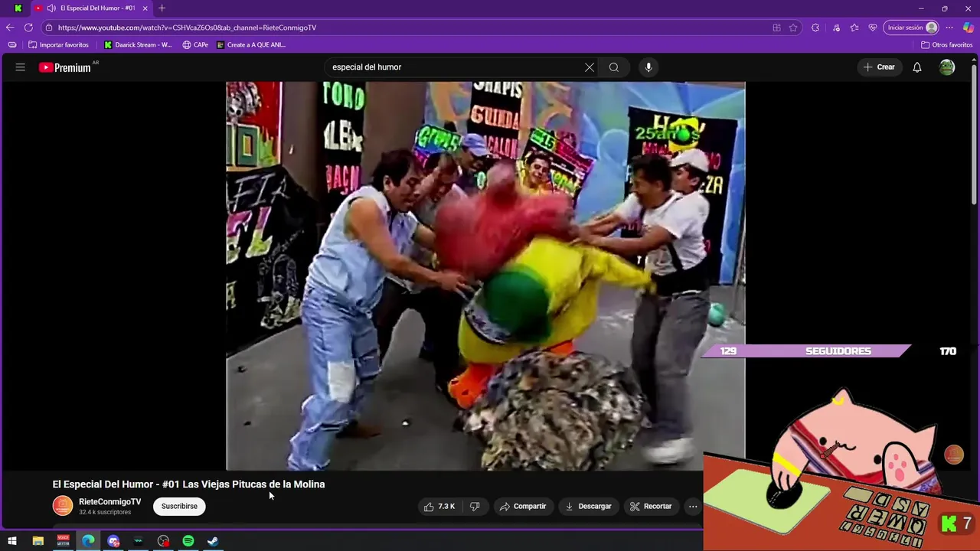Go back with the browser back arrow
This screenshot has height=551, width=980.
click(x=10, y=28)
